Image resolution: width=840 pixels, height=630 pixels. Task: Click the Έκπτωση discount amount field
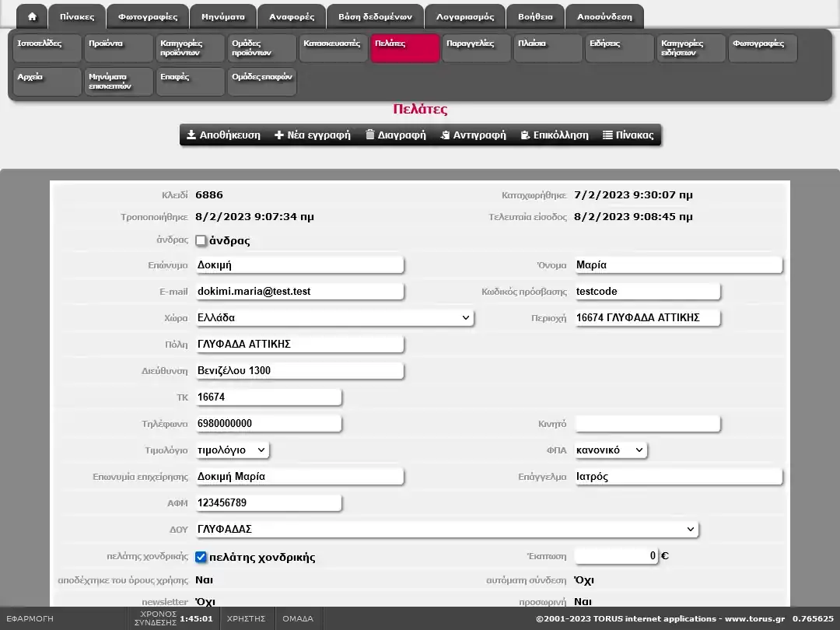[616, 556]
